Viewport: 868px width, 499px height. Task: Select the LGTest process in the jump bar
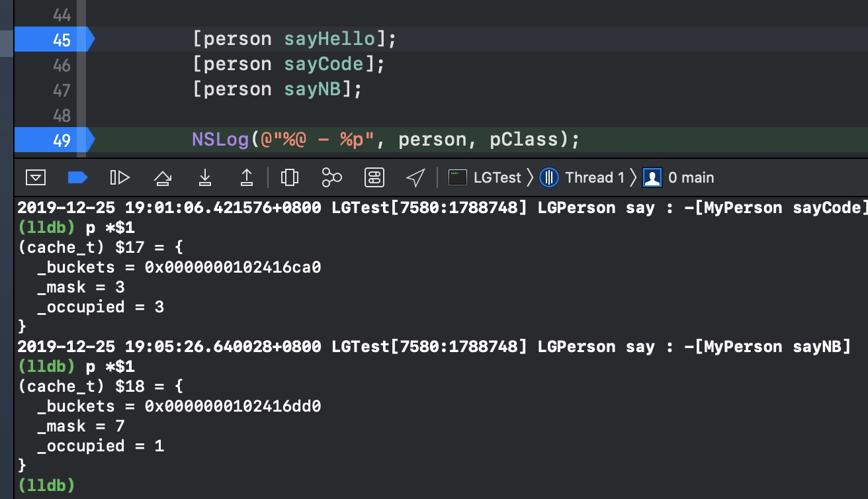(x=485, y=177)
